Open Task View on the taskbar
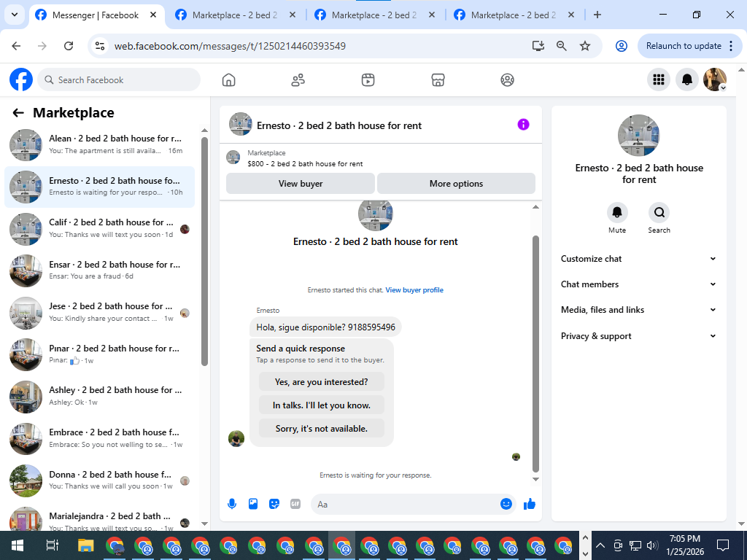 click(x=52, y=545)
